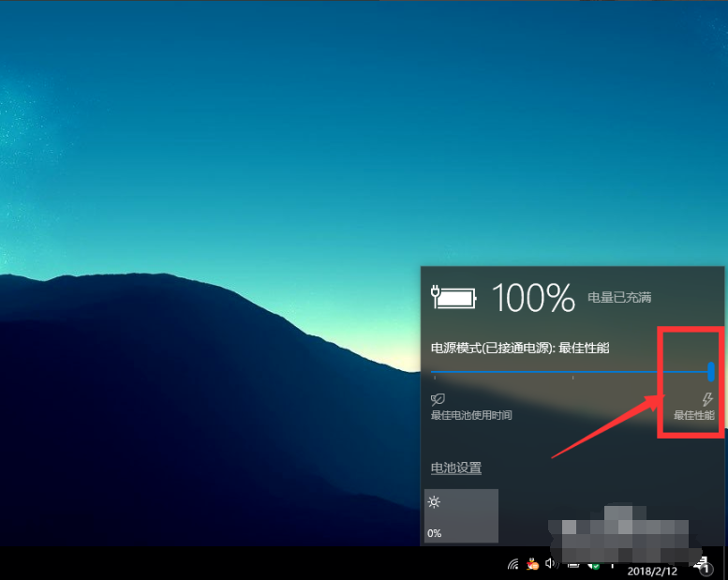
Task: Click the 电量已充满 status text
Action: pyautogui.click(x=619, y=297)
